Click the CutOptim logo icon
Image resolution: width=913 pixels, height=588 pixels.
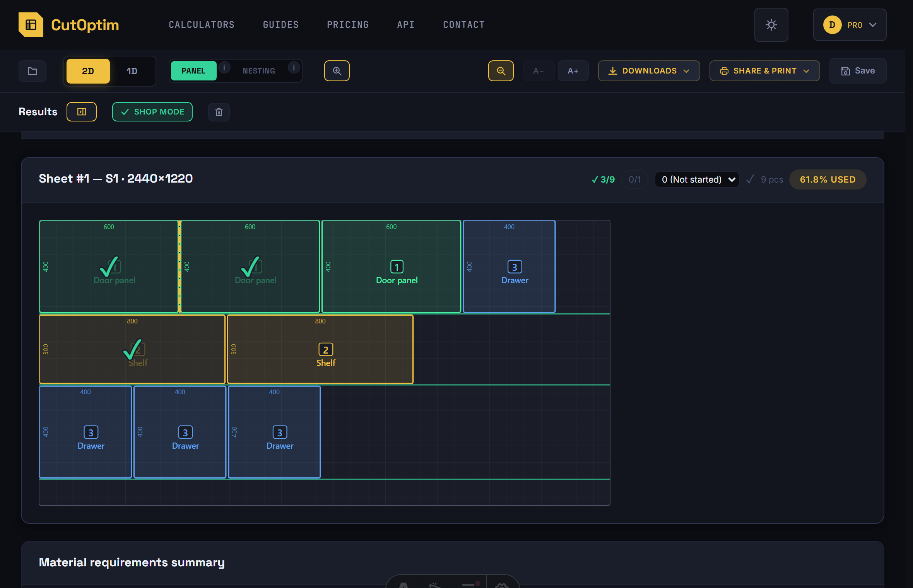pyautogui.click(x=31, y=25)
